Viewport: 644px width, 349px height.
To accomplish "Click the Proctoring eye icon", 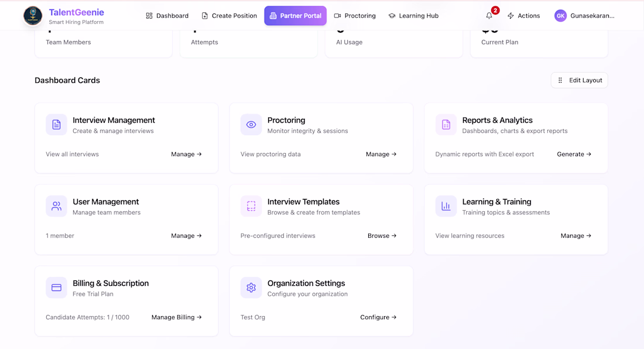I will pos(251,124).
